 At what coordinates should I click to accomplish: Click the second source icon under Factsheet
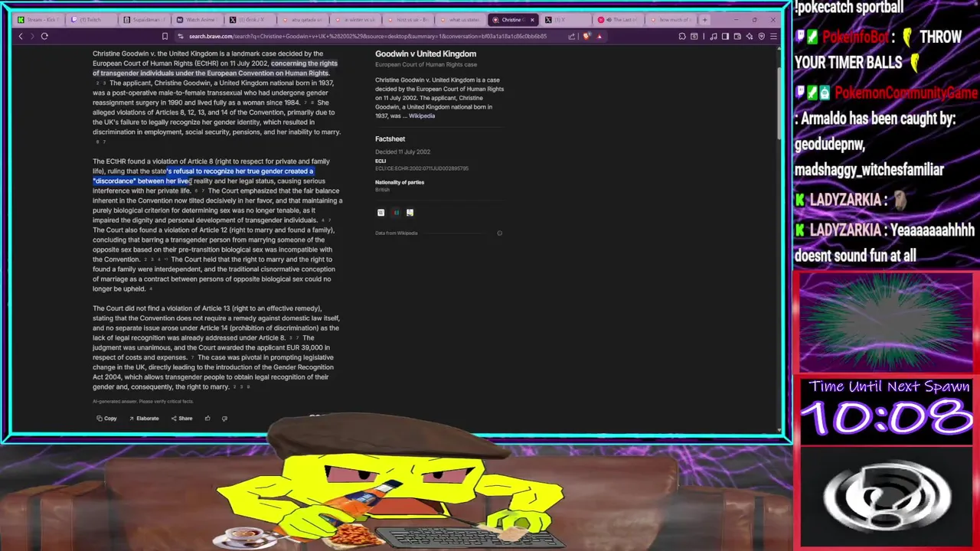click(396, 213)
